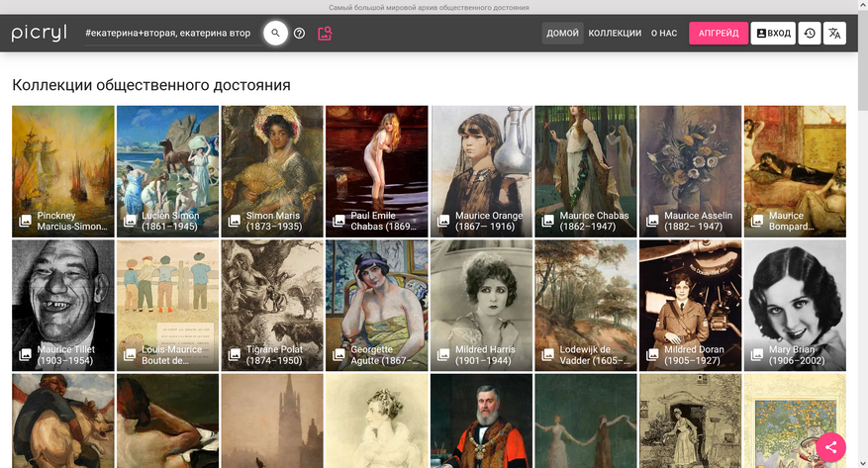Click collection icon on Maurice Tillet card
Viewport: 868px width, 468px height.
tap(25, 354)
